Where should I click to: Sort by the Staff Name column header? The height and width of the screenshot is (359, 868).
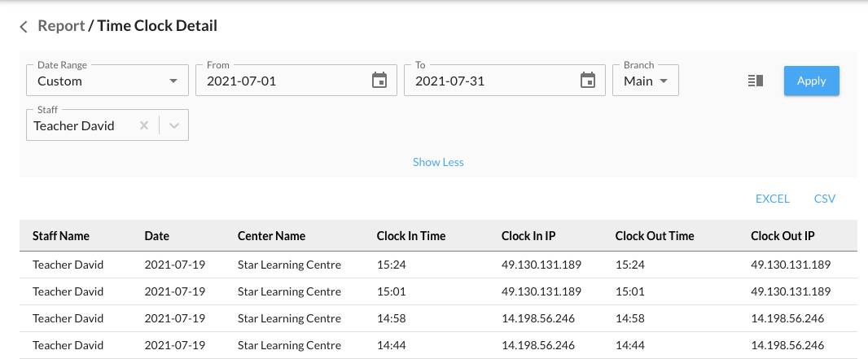pos(61,236)
